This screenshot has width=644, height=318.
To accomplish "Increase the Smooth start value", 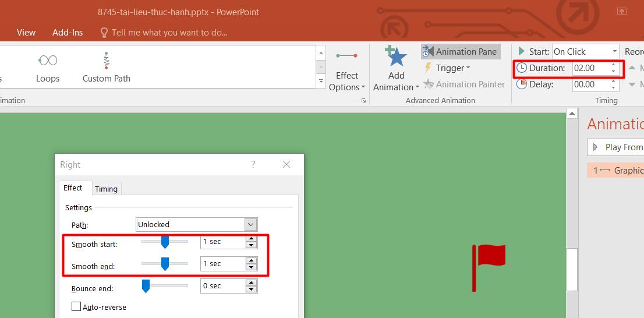I will pyautogui.click(x=251, y=239).
